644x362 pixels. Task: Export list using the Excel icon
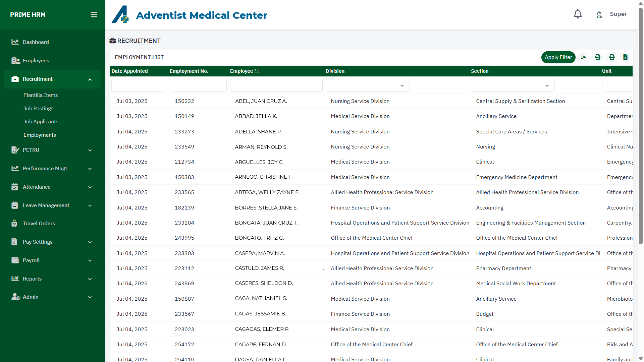(625, 57)
